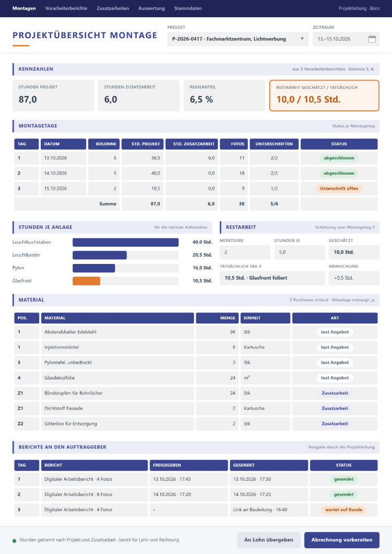Click the wartet auf Kunde status badge
This screenshot has height=554, width=392.
[x=343, y=510]
